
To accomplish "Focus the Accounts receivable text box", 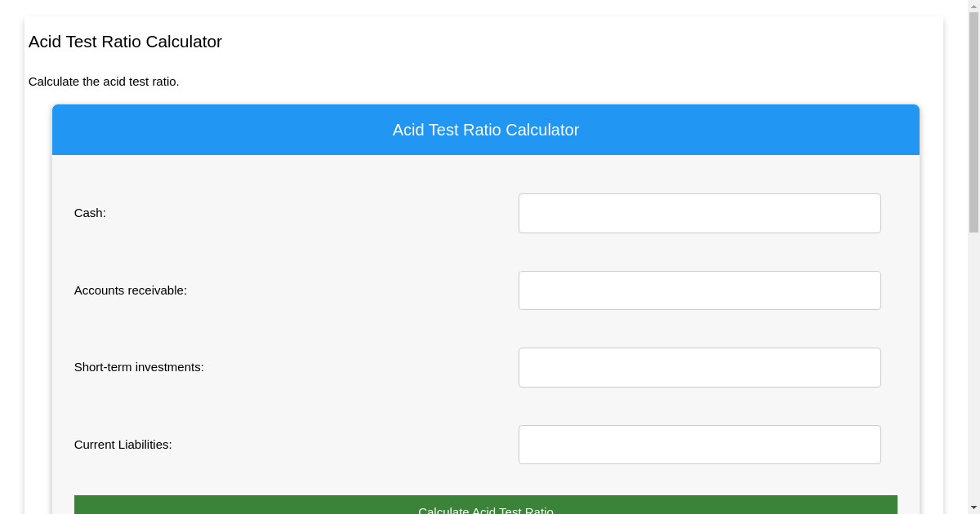I will tap(699, 290).
